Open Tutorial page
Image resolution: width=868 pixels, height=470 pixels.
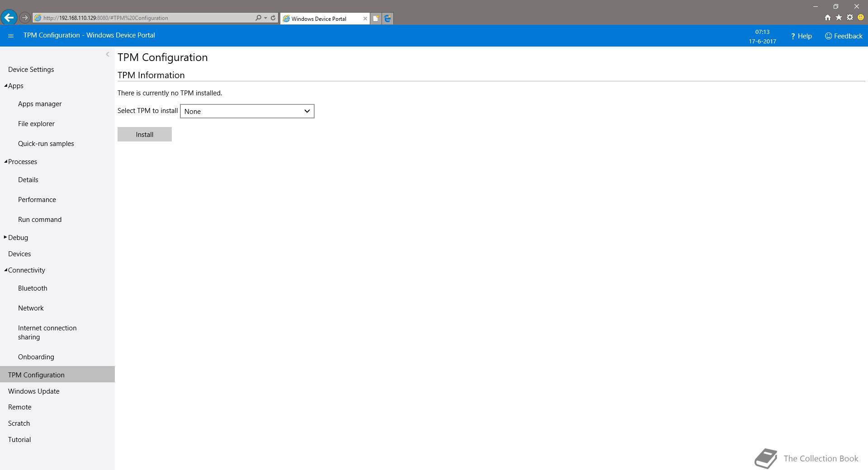point(19,440)
